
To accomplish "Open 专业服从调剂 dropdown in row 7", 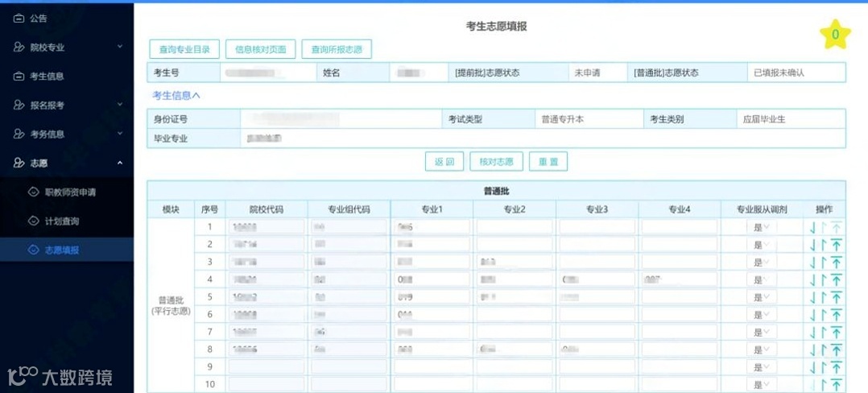I will 762,333.
